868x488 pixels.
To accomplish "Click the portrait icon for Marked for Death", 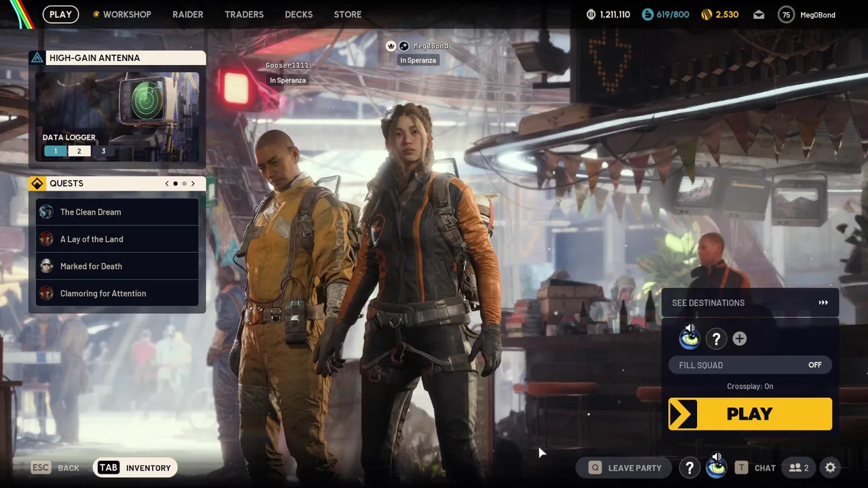I will click(46, 266).
